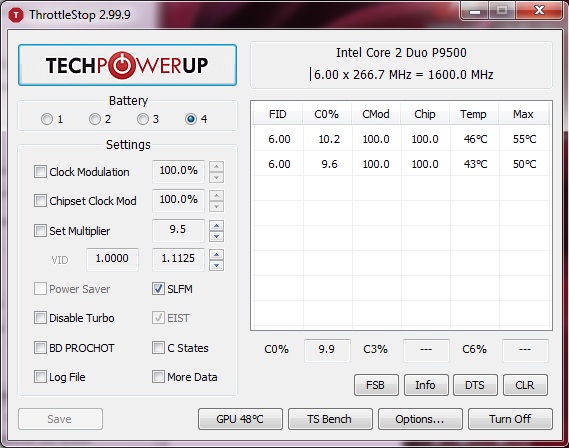This screenshot has height=448, width=569.
Task: Open the FSB button
Action: coord(376,385)
